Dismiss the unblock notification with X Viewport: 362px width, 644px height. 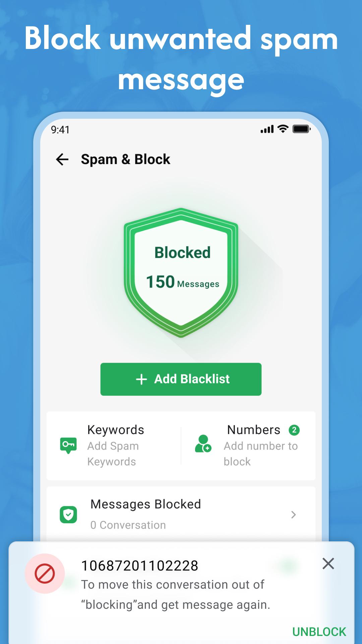328,564
